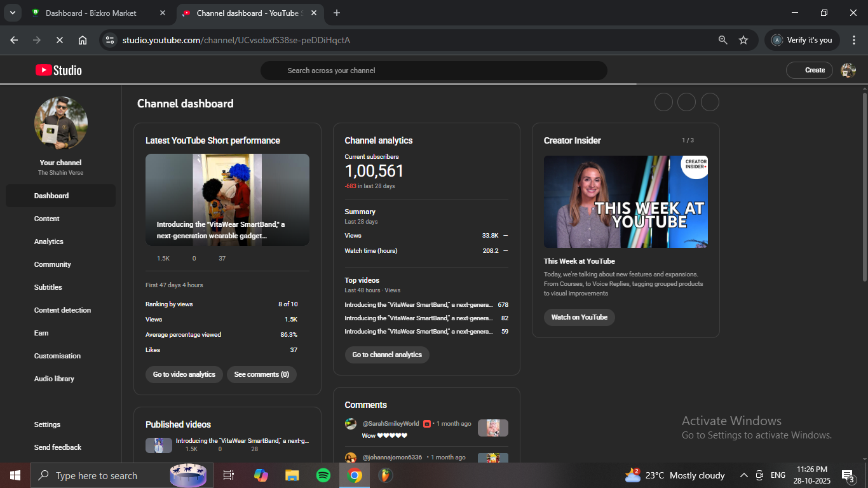Click the YouTube Studio logo
868x488 pixels.
coord(58,71)
